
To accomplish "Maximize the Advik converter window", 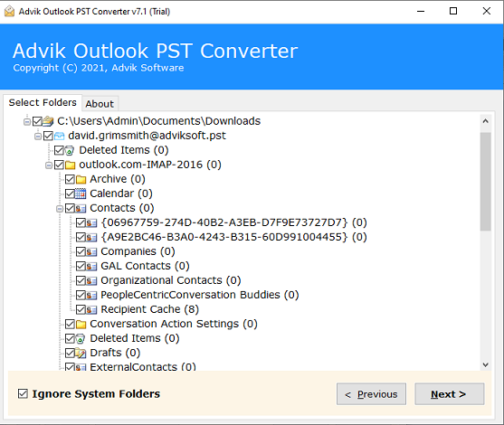I will (453, 11).
